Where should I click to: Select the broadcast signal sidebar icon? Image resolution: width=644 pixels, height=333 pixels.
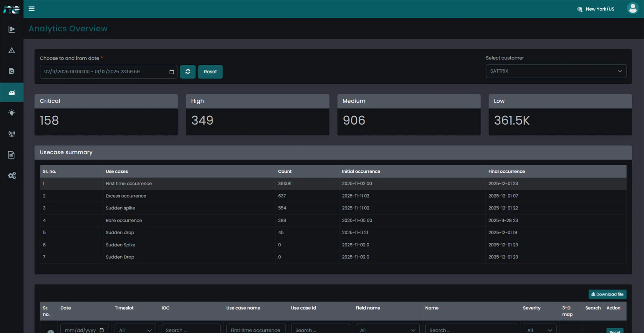[12, 133]
